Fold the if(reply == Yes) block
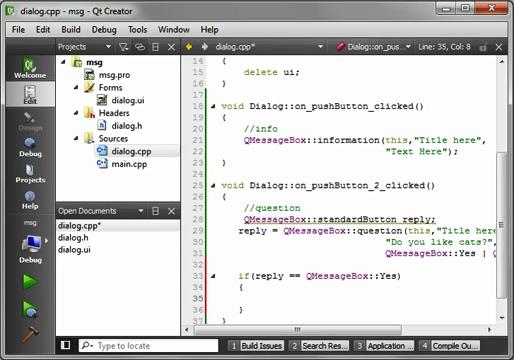The image size is (514, 360). [213, 276]
